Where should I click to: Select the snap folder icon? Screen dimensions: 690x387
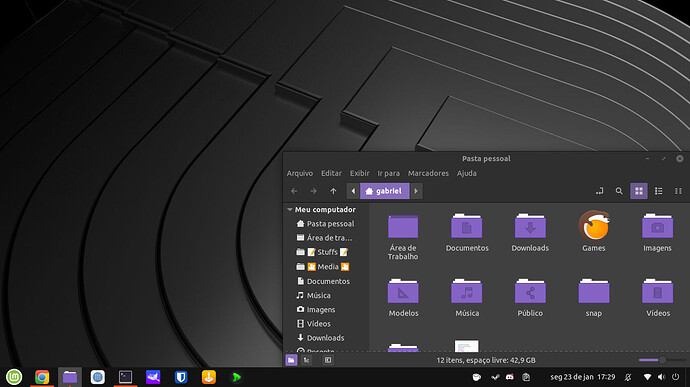click(594, 291)
